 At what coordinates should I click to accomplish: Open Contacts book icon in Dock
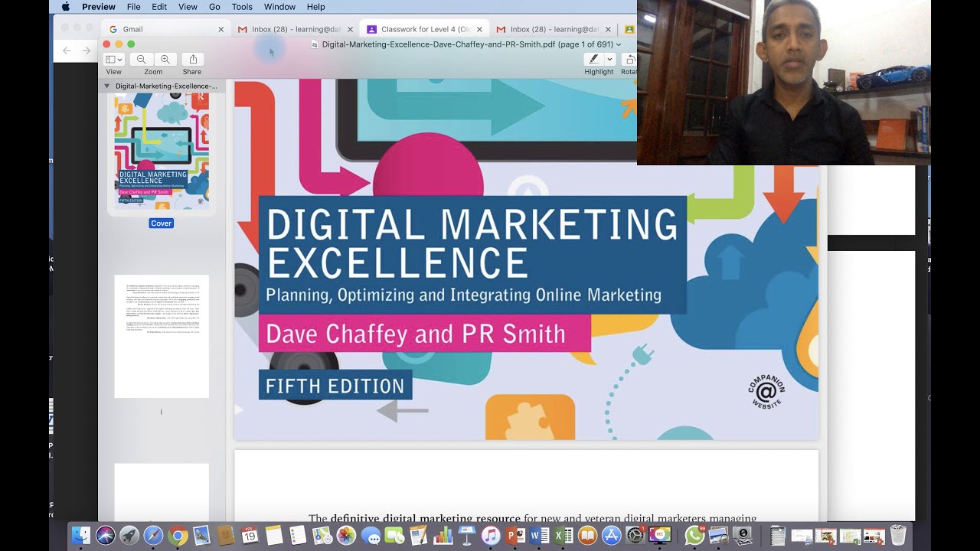click(x=225, y=535)
